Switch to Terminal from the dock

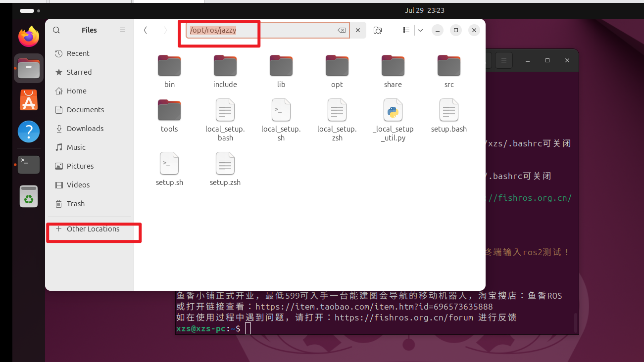(x=29, y=164)
